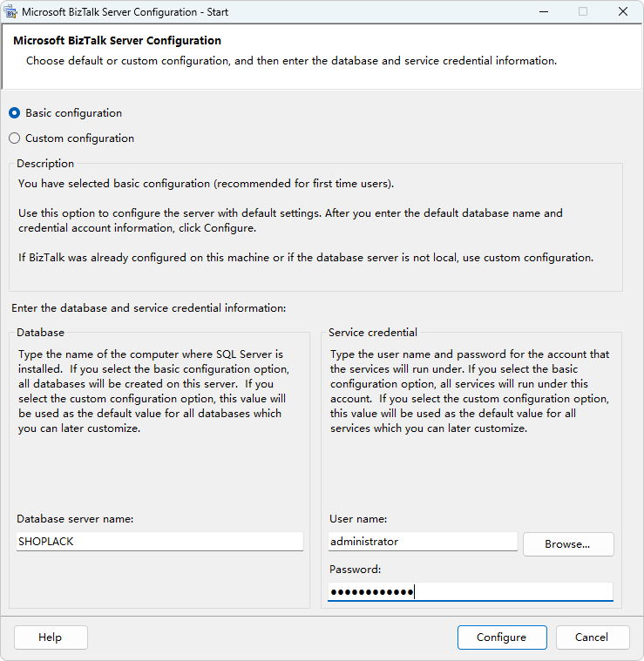This screenshot has width=644, height=661.
Task: Click the Service credential instructions text
Action: (471, 392)
